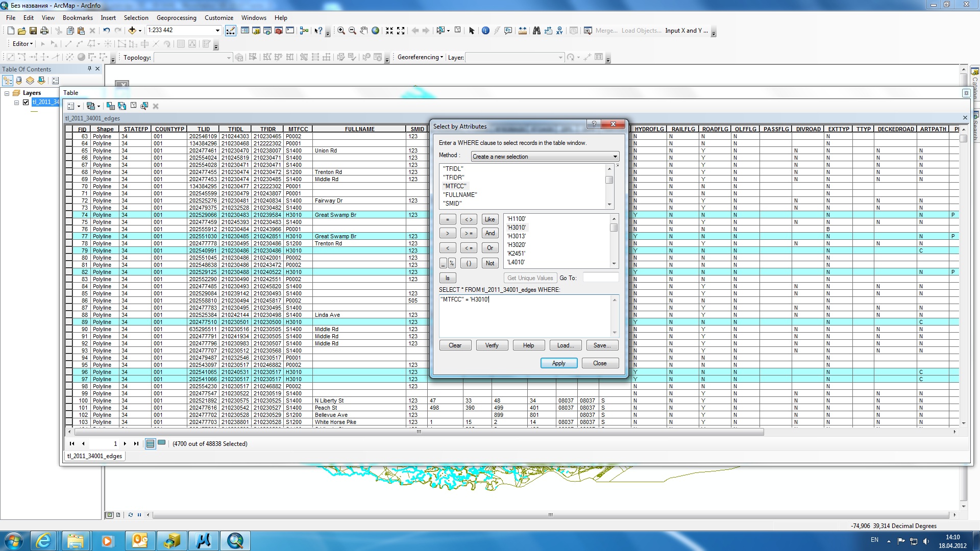Click the Full Extent globe icon

375,31
